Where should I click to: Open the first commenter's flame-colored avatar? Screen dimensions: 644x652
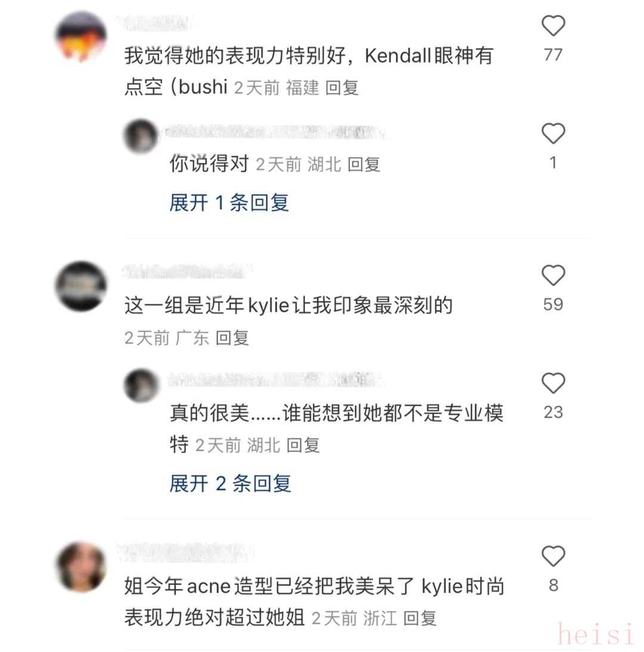point(81,38)
